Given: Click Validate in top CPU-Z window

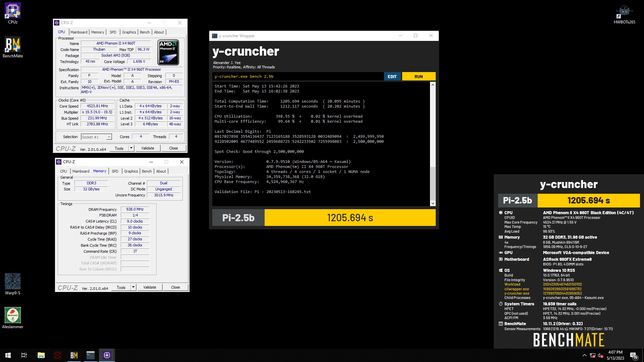Looking at the screenshot, I should coord(148,148).
